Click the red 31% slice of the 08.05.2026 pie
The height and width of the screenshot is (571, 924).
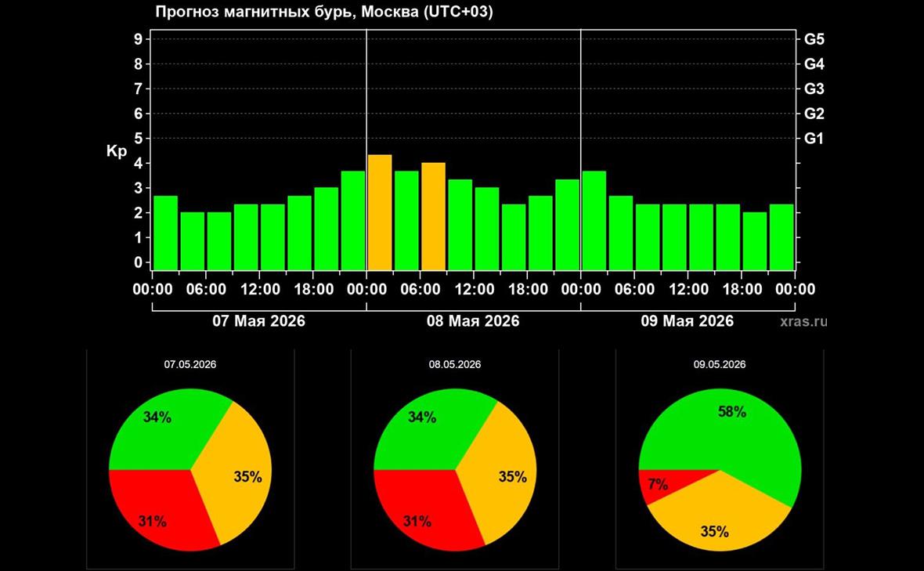[x=421, y=508]
